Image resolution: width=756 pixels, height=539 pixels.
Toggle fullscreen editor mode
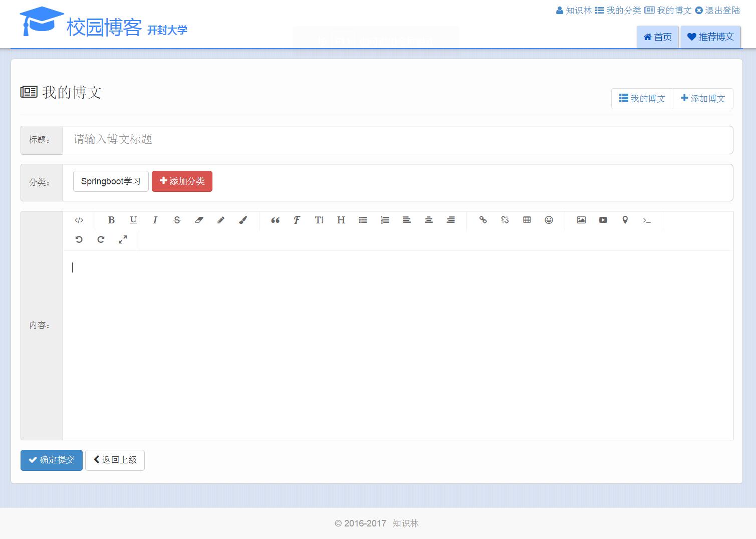tap(123, 239)
